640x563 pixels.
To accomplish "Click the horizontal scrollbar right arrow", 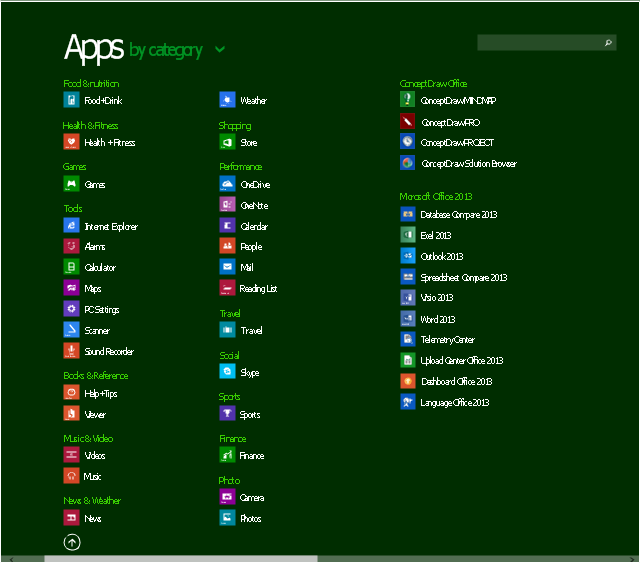I will (633, 558).
